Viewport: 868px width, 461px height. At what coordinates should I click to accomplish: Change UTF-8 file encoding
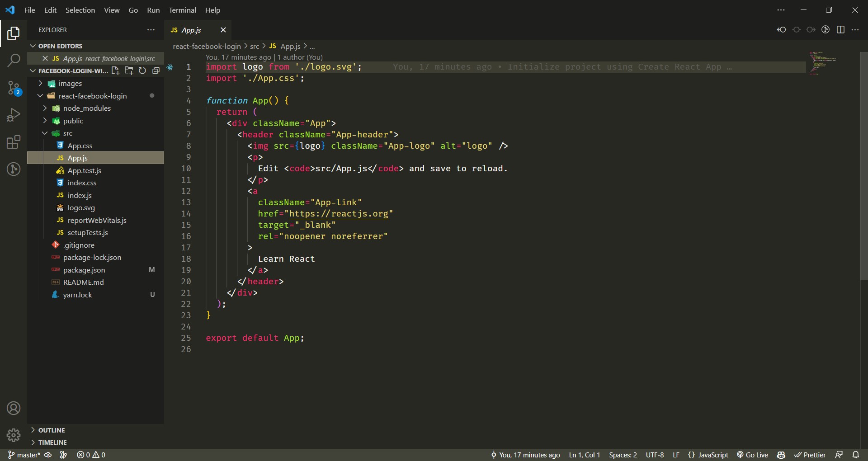(655, 455)
